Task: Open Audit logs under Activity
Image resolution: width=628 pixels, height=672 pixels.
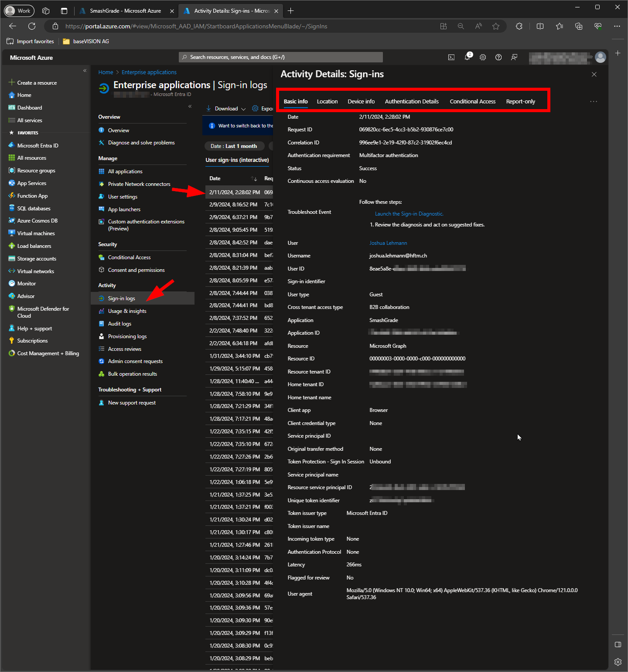Action: pyautogui.click(x=115, y=324)
